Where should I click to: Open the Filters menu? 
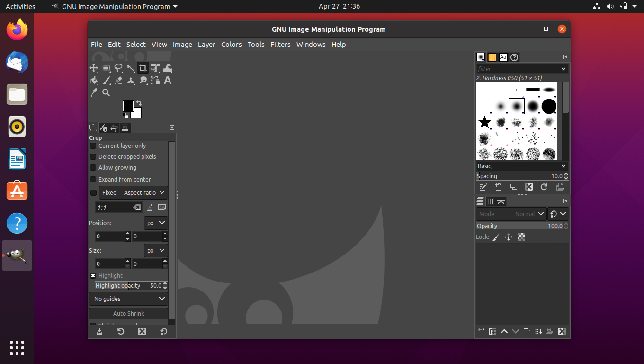click(x=280, y=44)
